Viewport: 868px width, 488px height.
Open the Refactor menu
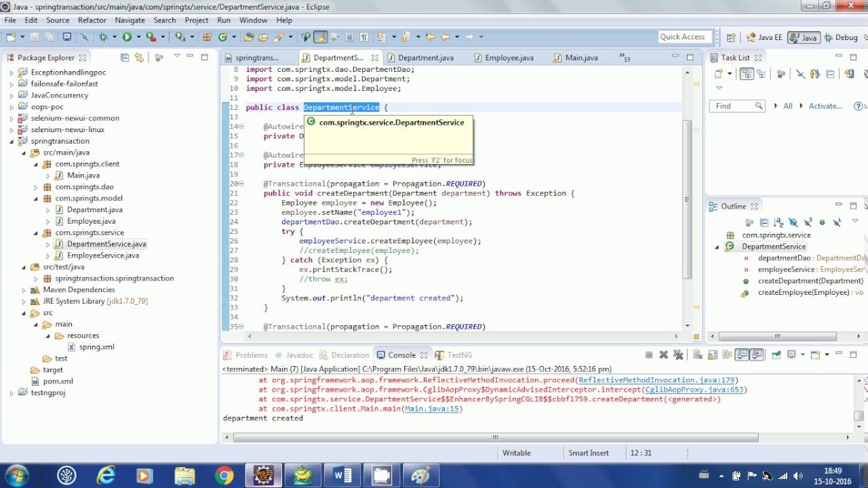pyautogui.click(x=92, y=20)
